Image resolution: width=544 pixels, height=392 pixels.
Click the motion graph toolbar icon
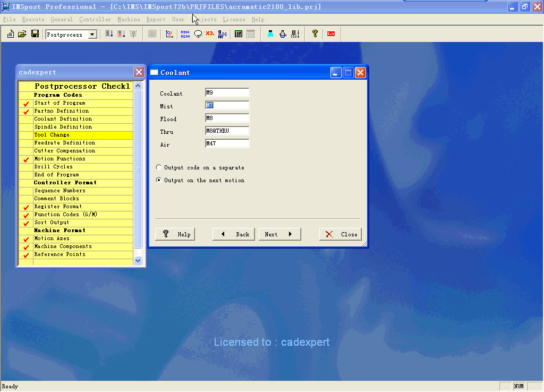point(169,34)
